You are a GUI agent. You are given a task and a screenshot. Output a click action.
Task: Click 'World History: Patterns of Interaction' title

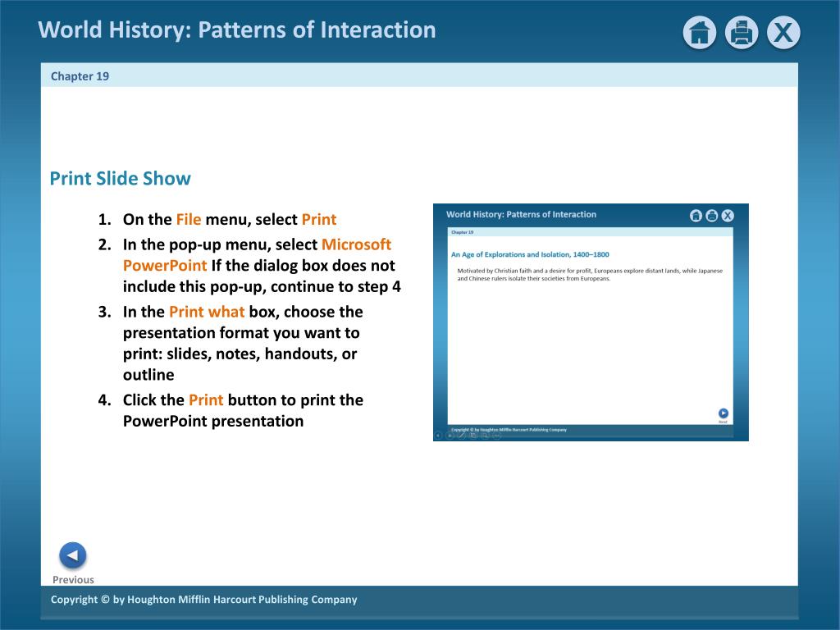[237, 30]
